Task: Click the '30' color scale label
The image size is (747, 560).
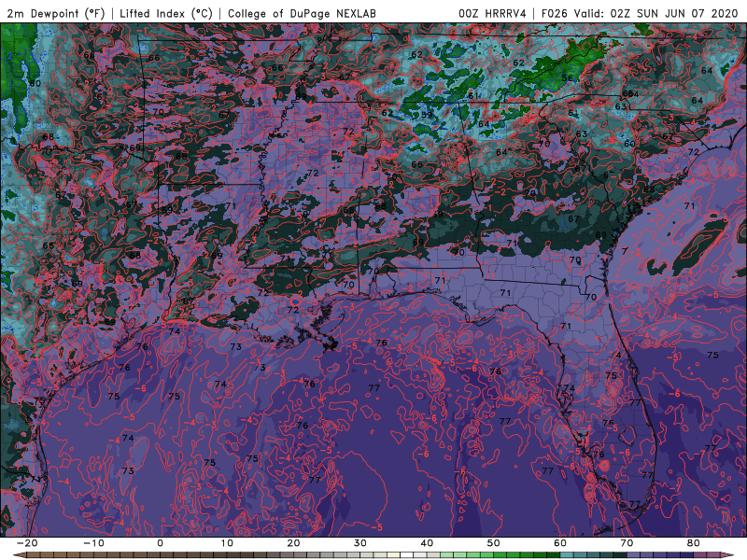Action: 360,543
